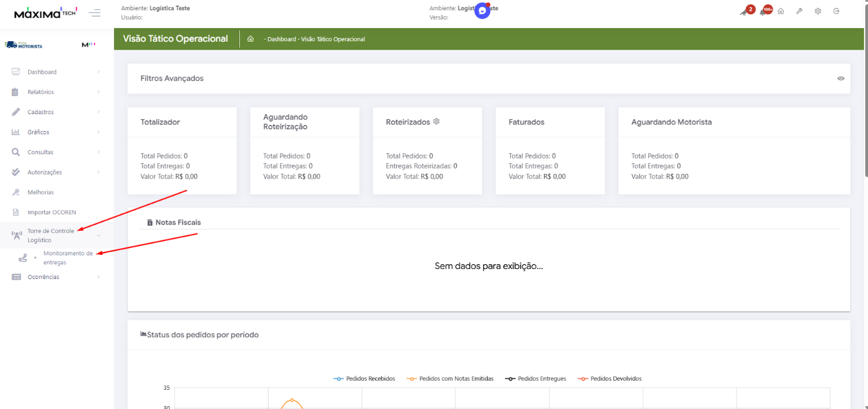Toggle the hamburger sidebar menu
Viewport: 868px width, 409px height.
(x=95, y=12)
